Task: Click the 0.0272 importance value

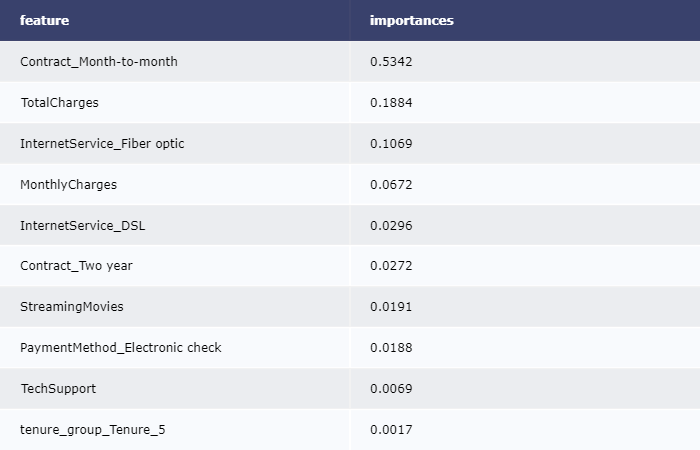Action: [391, 266]
